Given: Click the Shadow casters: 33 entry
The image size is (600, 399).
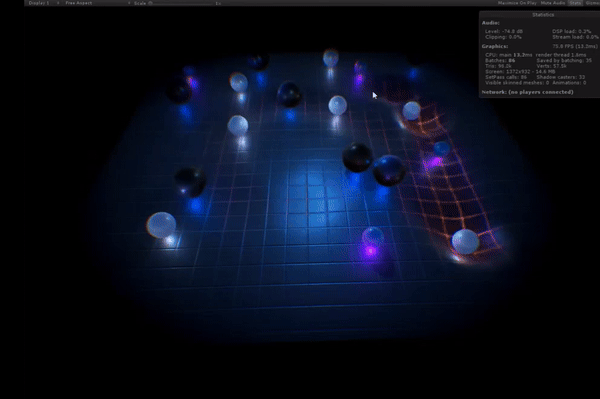Looking at the screenshot, I should tap(561, 77).
